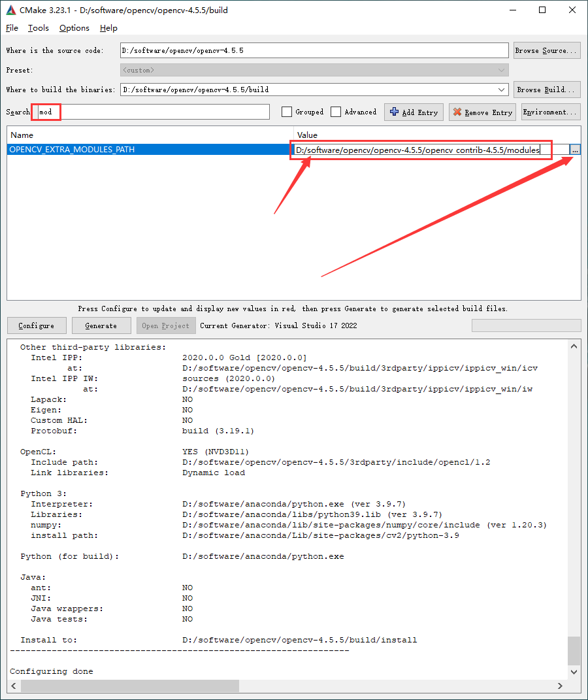The width and height of the screenshot is (588, 700).
Task: Click the 'OpenCL:' line in log
Action: (135, 452)
